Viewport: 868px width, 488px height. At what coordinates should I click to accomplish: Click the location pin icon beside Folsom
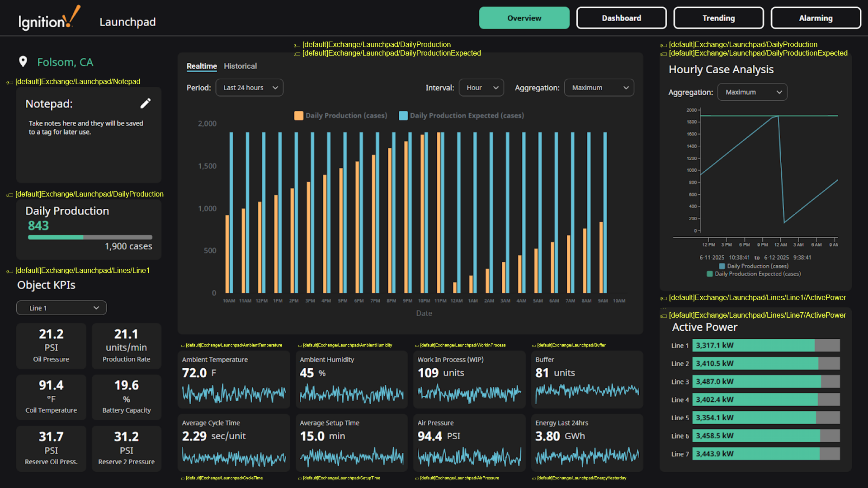(x=23, y=62)
